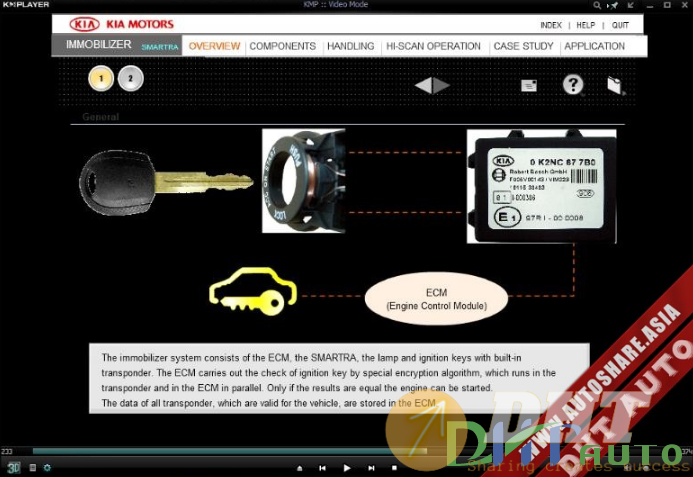This screenshot has height=477, width=693.
Task: Skip to next track in KMPlayer
Action: [x=371, y=468]
